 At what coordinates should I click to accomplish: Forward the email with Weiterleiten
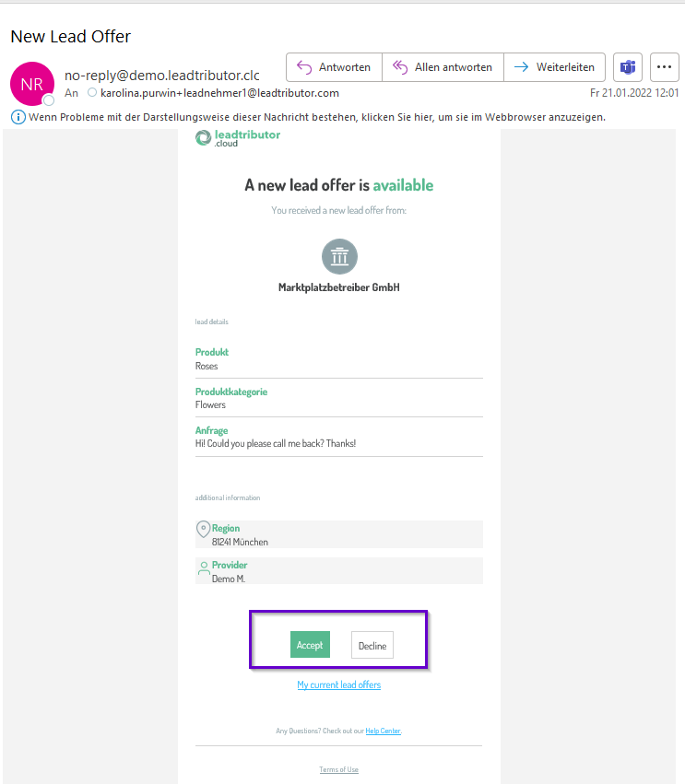555,67
